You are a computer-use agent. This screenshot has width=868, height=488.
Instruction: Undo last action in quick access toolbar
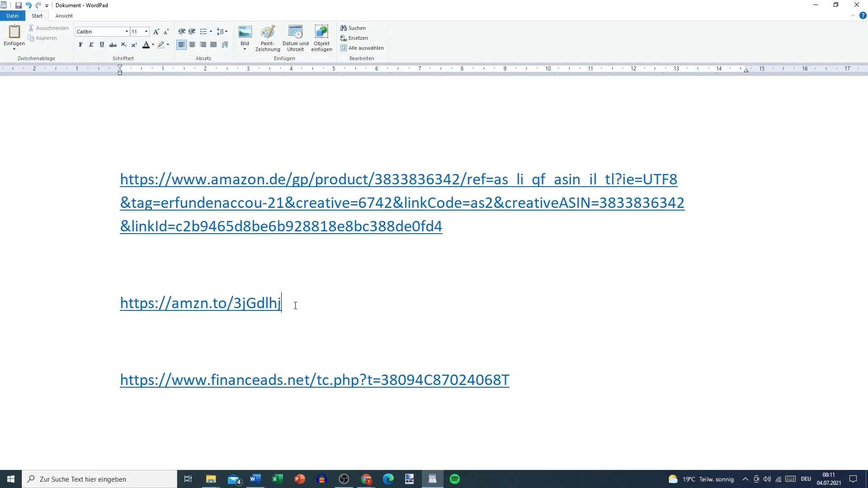(x=28, y=5)
